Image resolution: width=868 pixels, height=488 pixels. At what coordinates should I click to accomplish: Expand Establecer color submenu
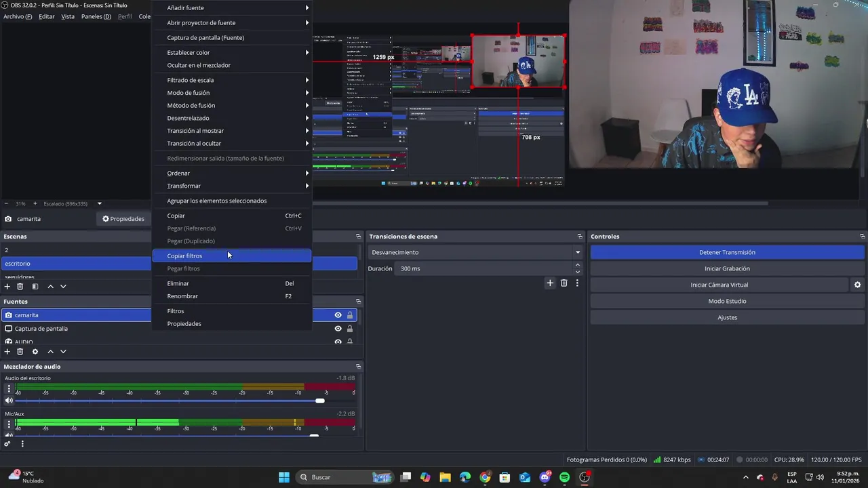pyautogui.click(x=231, y=52)
